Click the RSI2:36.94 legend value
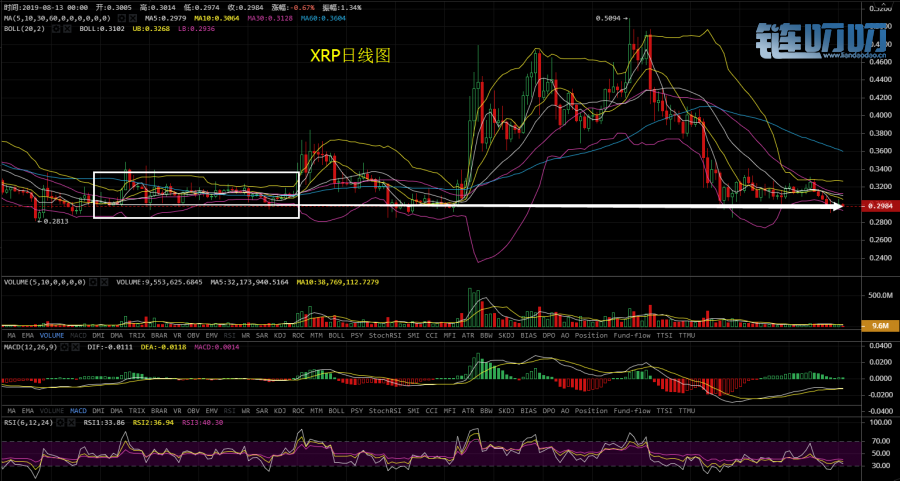 154,422
